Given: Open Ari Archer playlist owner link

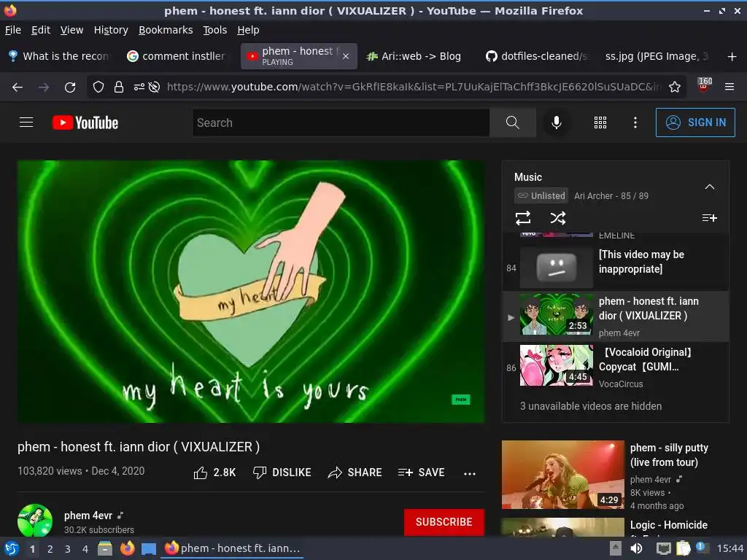Looking at the screenshot, I should coord(593,195).
